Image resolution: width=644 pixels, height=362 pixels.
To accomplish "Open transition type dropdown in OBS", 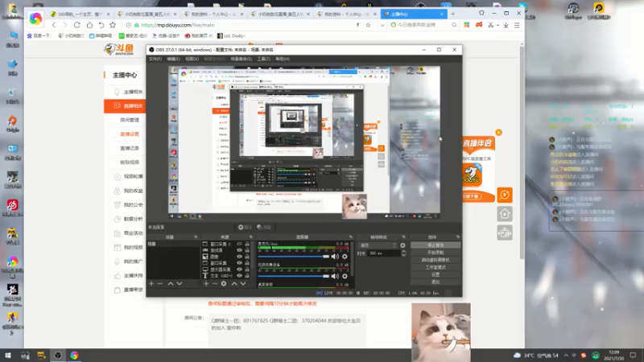I will click(x=377, y=245).
